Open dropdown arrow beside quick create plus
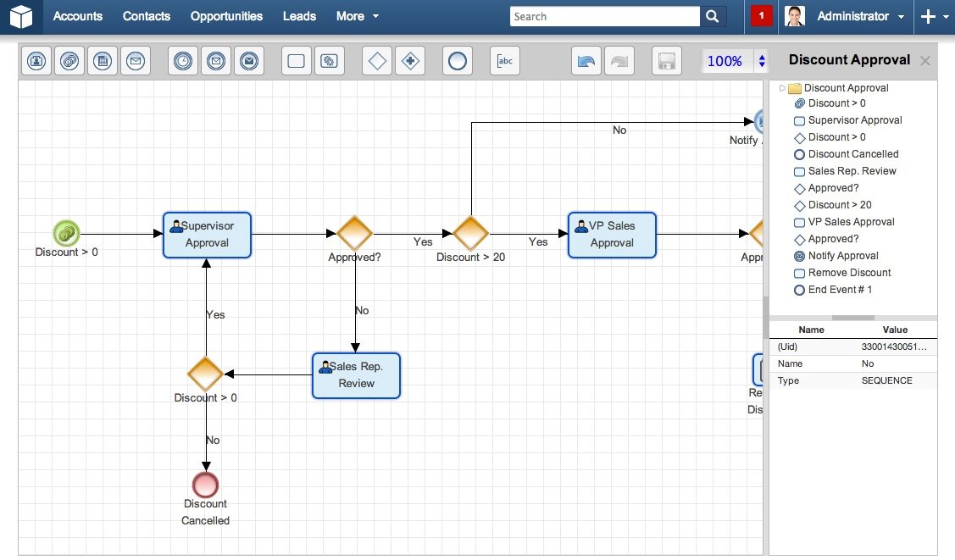Viewport: 955px width, 560px height. (946, 17)
